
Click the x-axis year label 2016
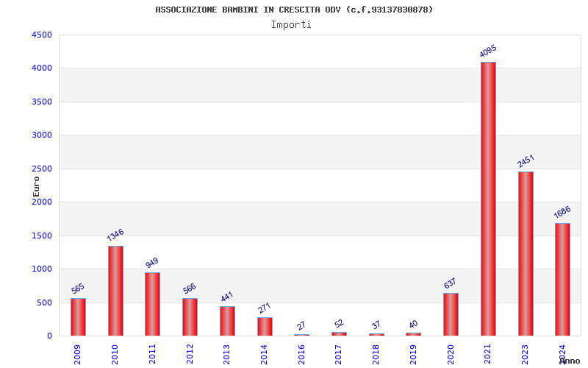coord(301,355)
